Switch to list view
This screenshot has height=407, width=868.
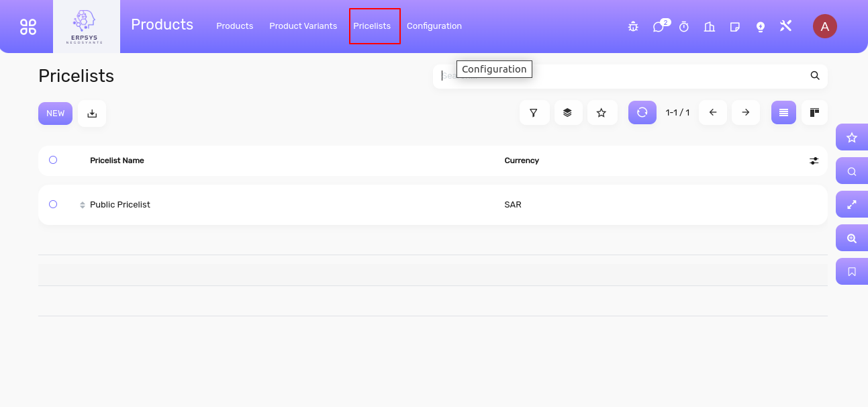click(783, 113)
